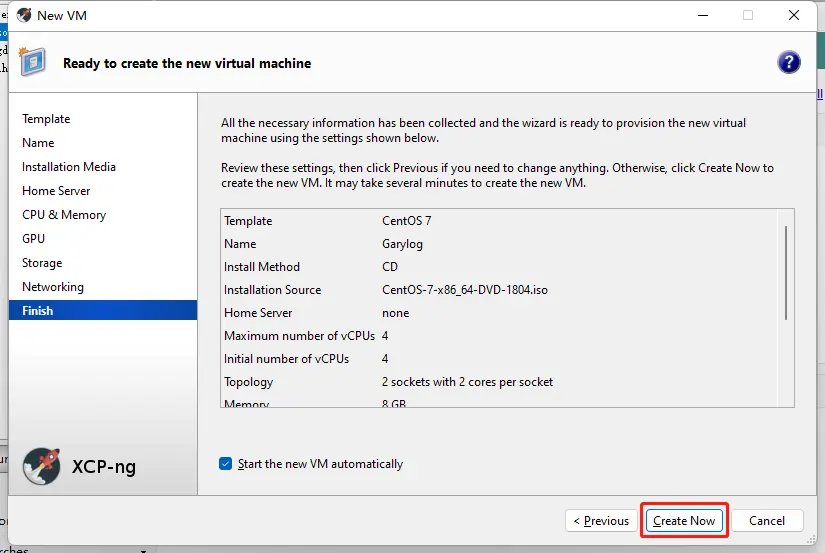Click the Initial number of vCPUs row label
The width and height of the screenshot is (825, 553).
coord(287,359)
